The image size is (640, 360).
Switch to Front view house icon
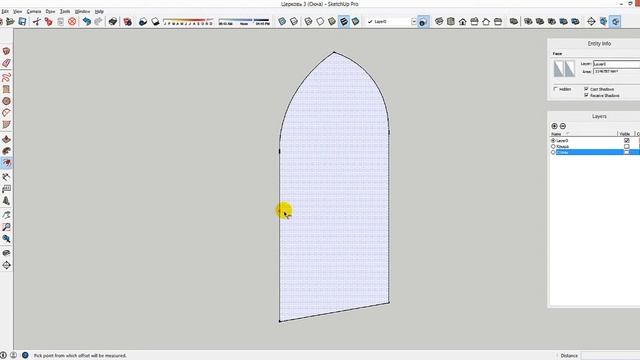point(462,21)
